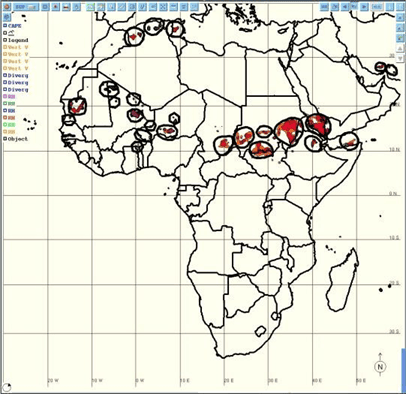Click the red round icon in top-left toolbar
This screenshot has height=394, width=406.
pyautogui.click(x=7, y=7)
